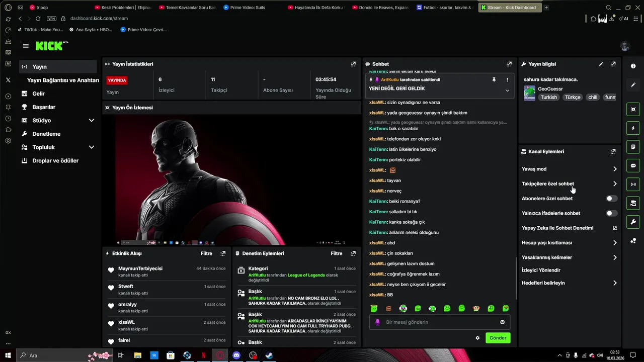
Task: Open the three-dot menu of the pinned message
Action: tap(507, 79)
